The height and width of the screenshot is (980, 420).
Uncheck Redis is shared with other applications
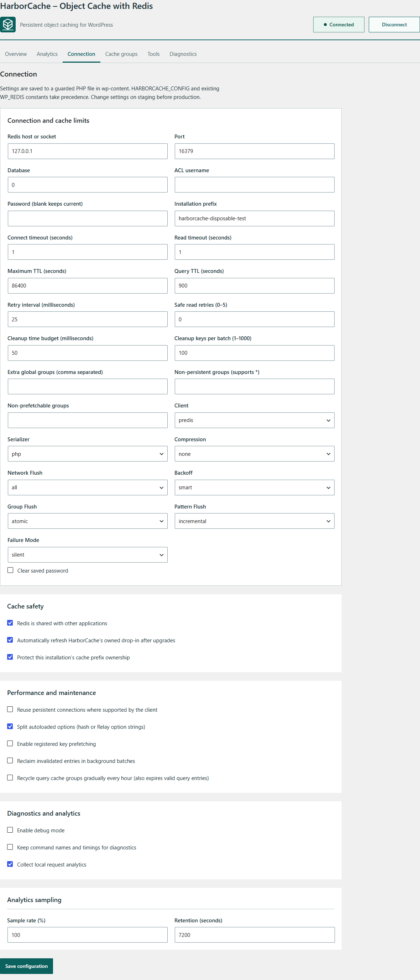pyautogui.click(x=10, y=623)
